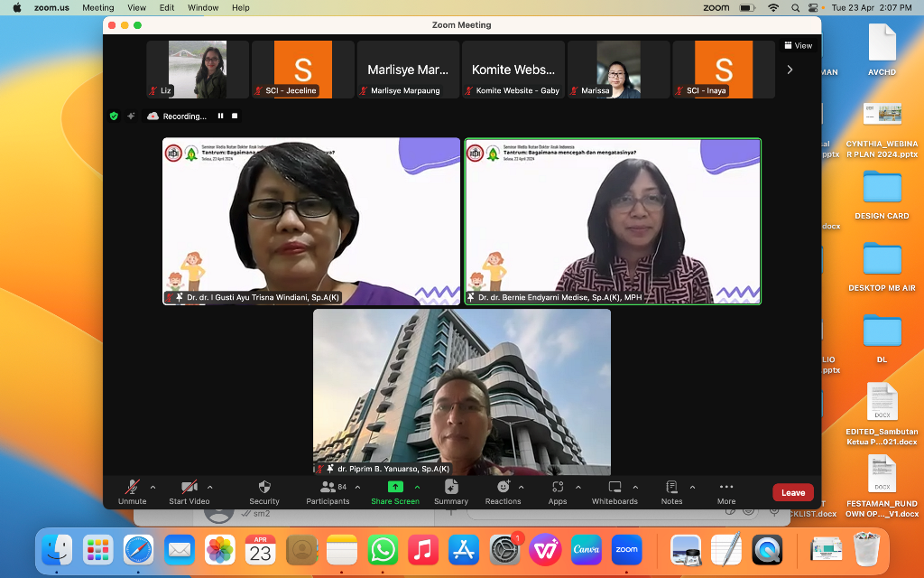Stop the cloud recording
The image size is (924, 578).
tap(235, 116)
